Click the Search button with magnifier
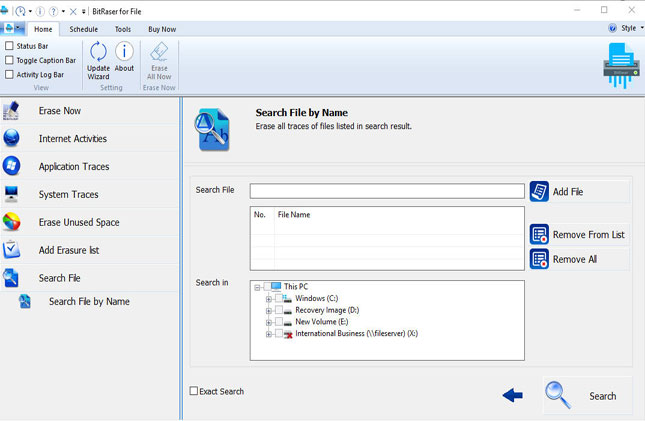Screen dimensions: 645x421 click(x=587, y=395)
